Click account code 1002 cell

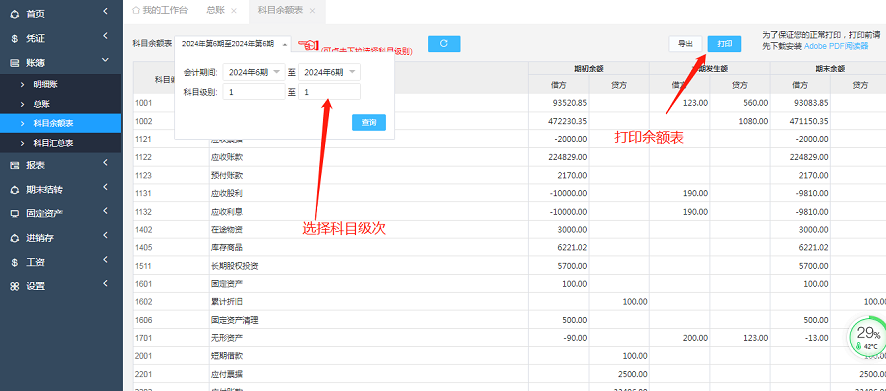(144, 121)
